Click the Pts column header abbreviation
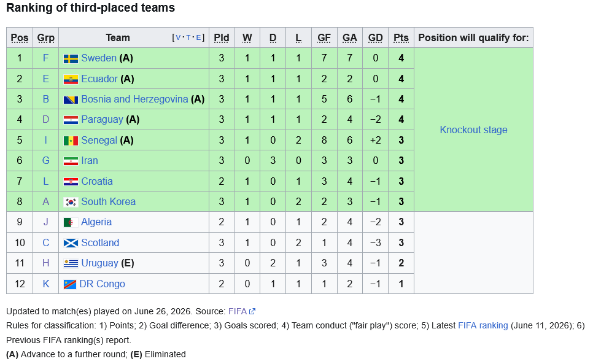Viewport: 593px width, 364px height. click(x=401, y=38)
